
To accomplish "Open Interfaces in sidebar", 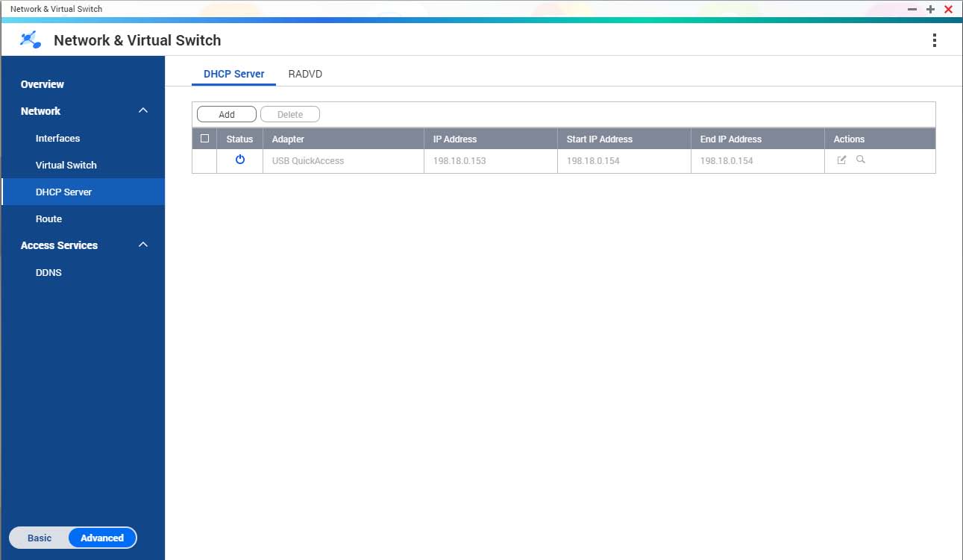I will [57, 138].
